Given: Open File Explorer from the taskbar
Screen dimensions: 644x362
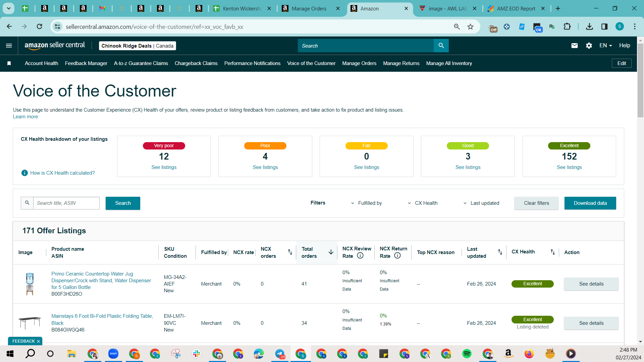Looking at the screenshot, I should [x=71, y=354].
